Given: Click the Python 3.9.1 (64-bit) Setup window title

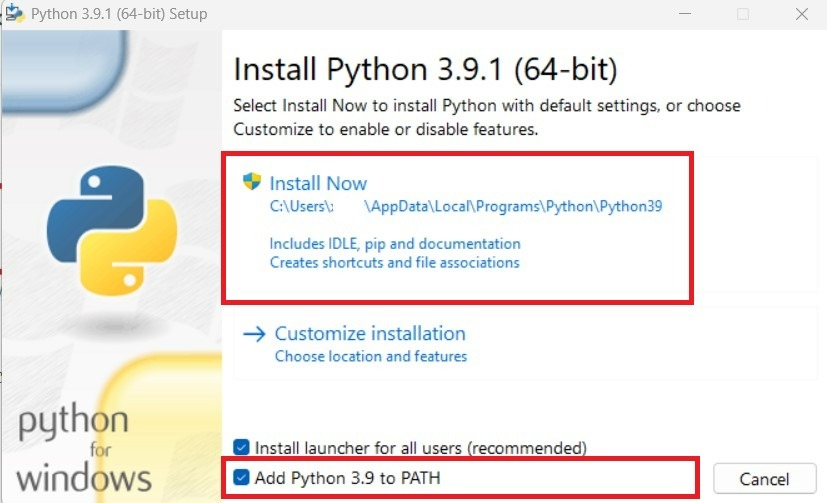Looking at the screenshot, I should 119,14.
